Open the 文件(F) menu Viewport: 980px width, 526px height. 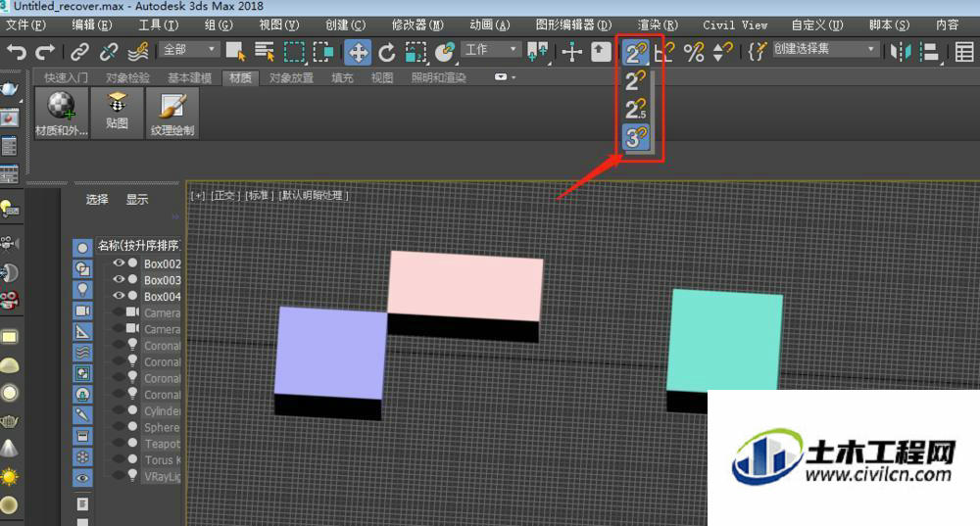pos(25,25)
